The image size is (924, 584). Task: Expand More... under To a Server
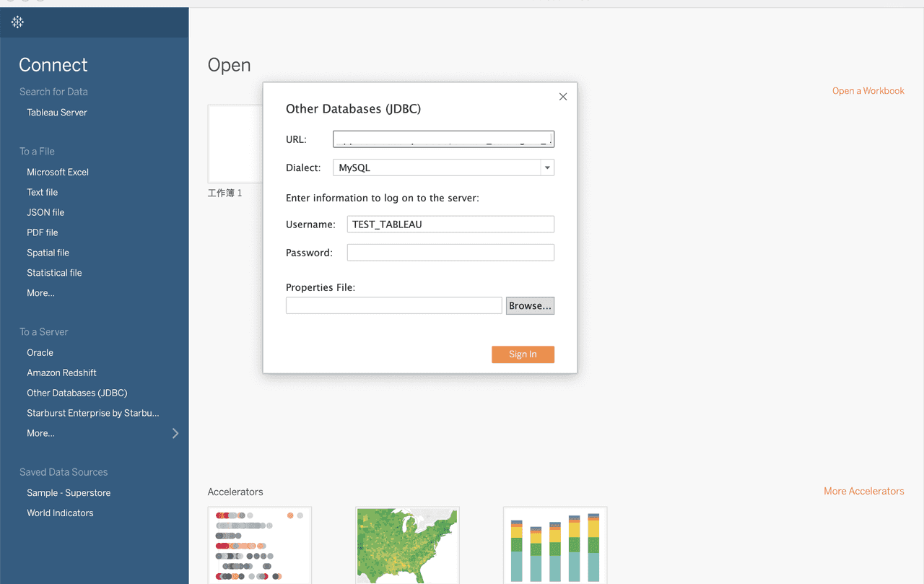[40, 432]
